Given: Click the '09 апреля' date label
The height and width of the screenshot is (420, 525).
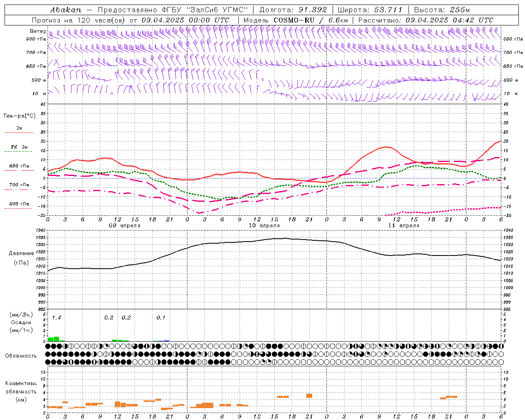Looking at the screenshot, I should pyautogui.click(x=124, y=226).
